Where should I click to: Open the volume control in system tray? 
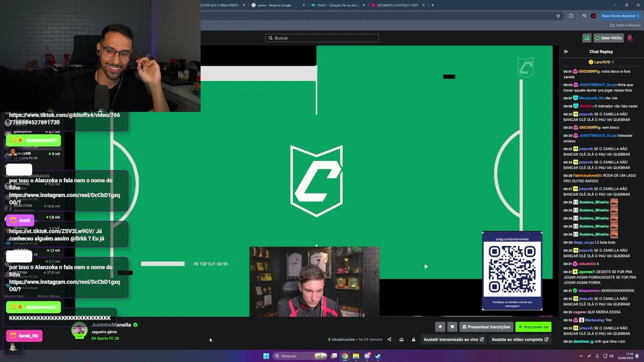612,356
